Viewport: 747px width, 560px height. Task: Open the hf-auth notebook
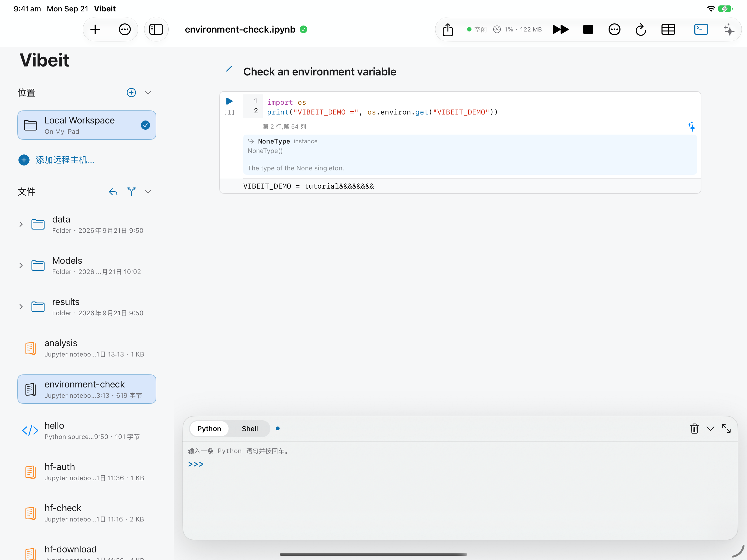pyautogui.click(x=87, y=472)
